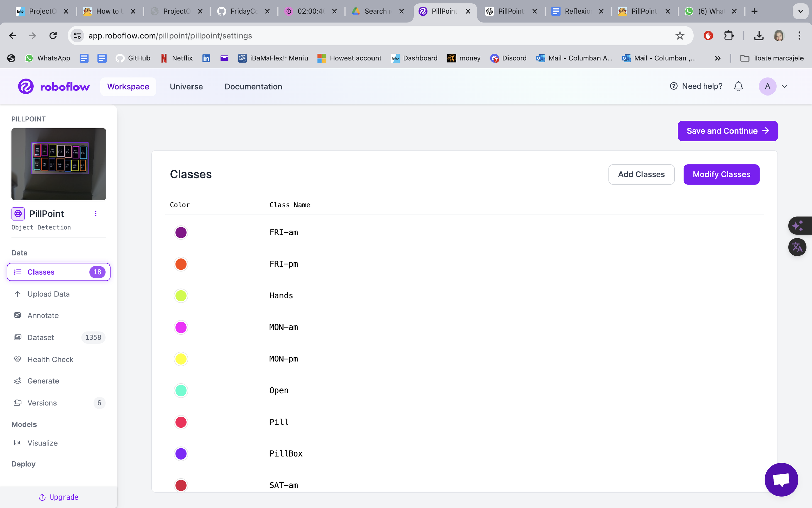Click the PillPoint project thumbnail image

point(59,164)
